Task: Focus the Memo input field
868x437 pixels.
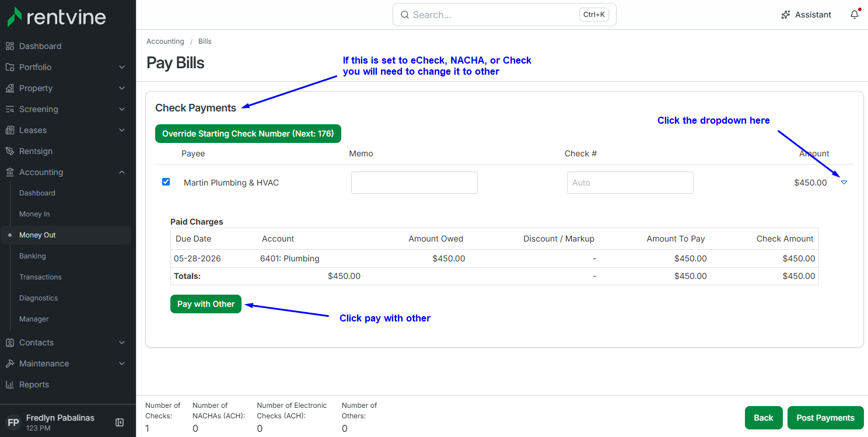Action: pyautogui.click(x=414, y=183)
